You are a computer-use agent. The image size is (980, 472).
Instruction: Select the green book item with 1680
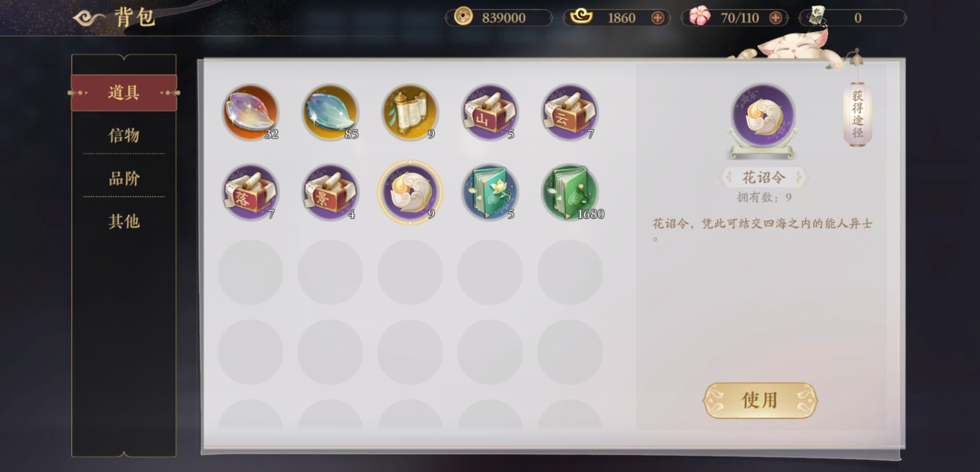570,192
